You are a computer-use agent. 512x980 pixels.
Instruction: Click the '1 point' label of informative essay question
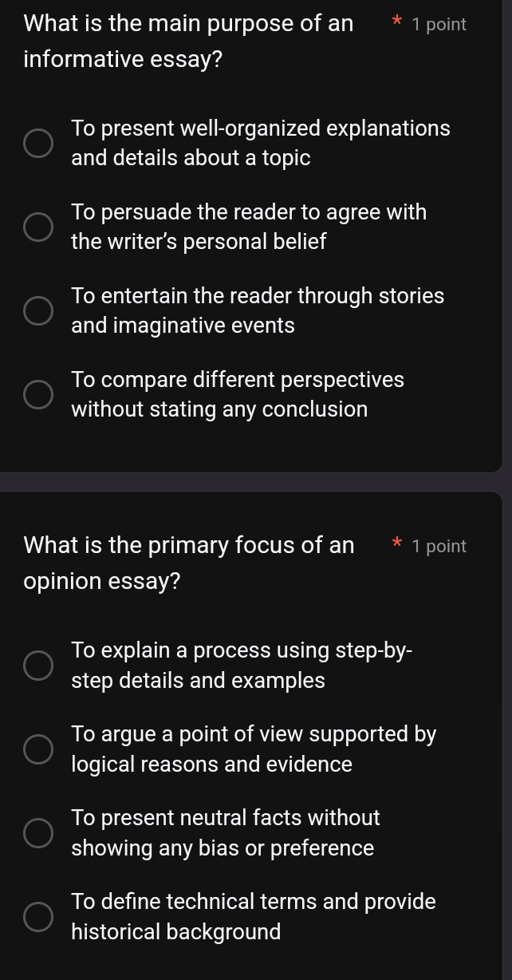pyautogui.click(x=439, y=25)
